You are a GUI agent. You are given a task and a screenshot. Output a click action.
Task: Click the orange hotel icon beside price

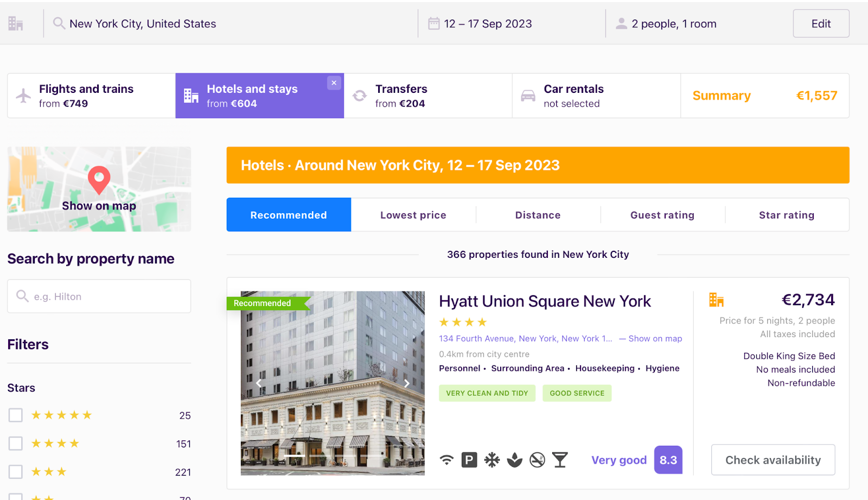tap(716, 300)
